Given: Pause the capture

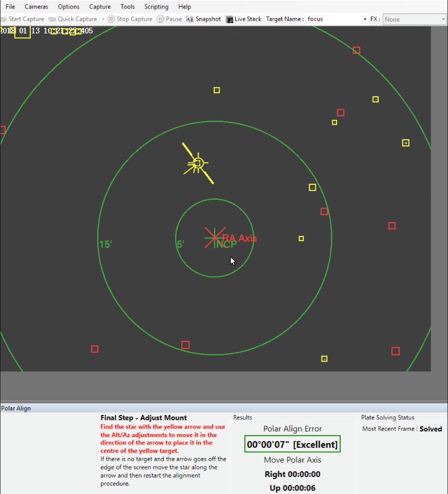Looking at the screenshot, I should click(169, 19).
